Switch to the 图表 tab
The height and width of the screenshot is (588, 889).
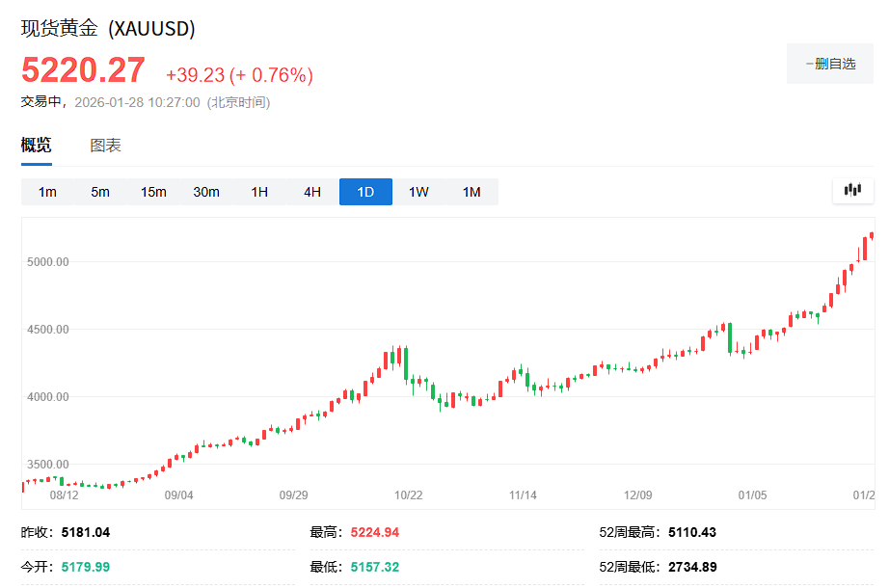[105, 146]
